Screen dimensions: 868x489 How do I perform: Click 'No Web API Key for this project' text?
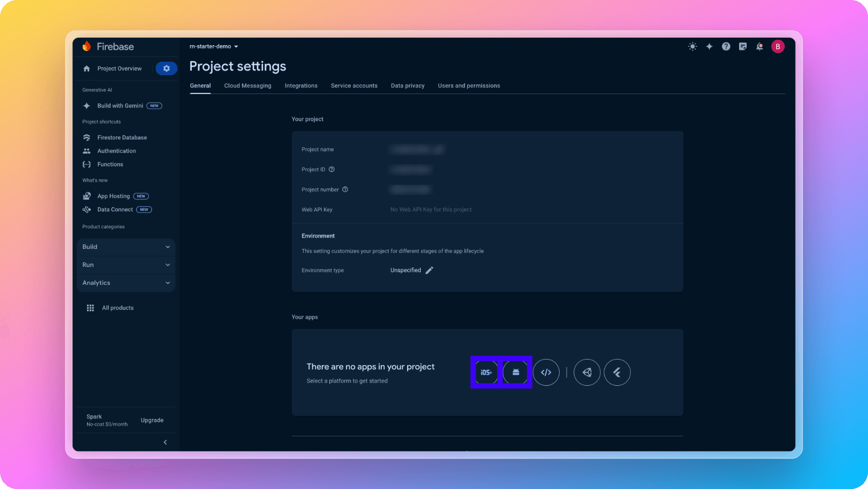coord(431,210)
